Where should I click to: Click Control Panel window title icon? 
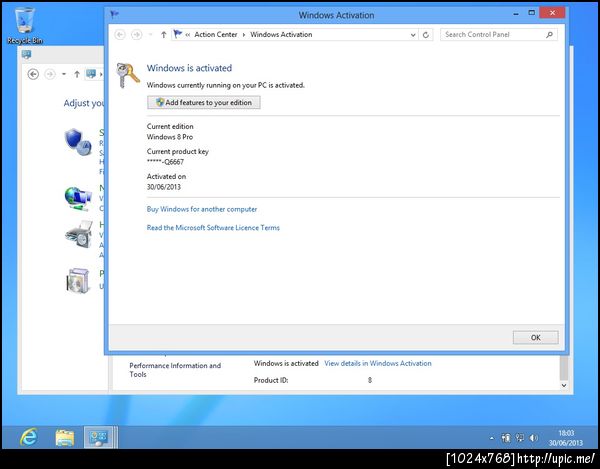[x=26, y=54]
